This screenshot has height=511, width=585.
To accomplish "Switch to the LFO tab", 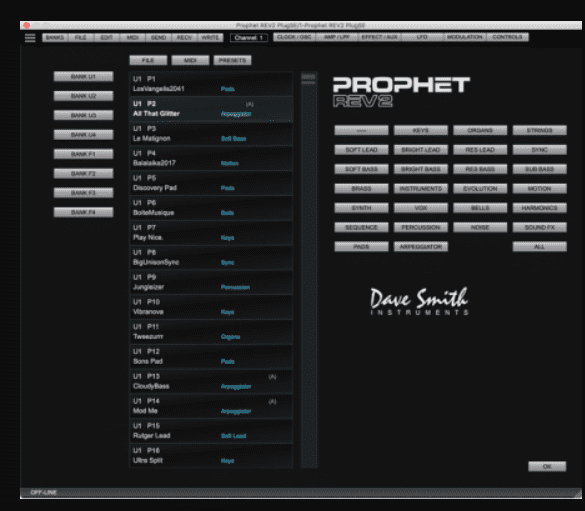I will coord(422,37).
